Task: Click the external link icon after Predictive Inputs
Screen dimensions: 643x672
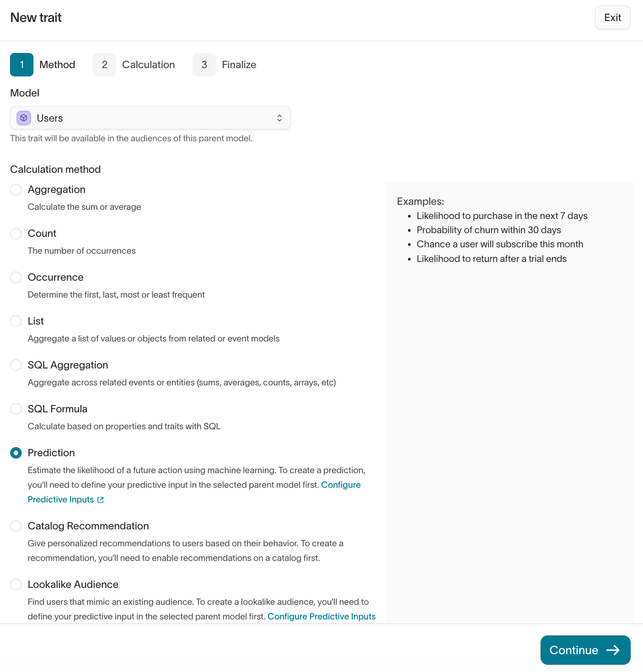Action: (x=101, y=500)
